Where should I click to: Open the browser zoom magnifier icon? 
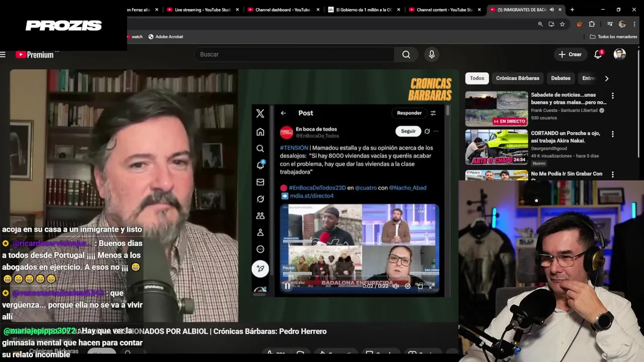pyautogui.click(x=540, y=24)
